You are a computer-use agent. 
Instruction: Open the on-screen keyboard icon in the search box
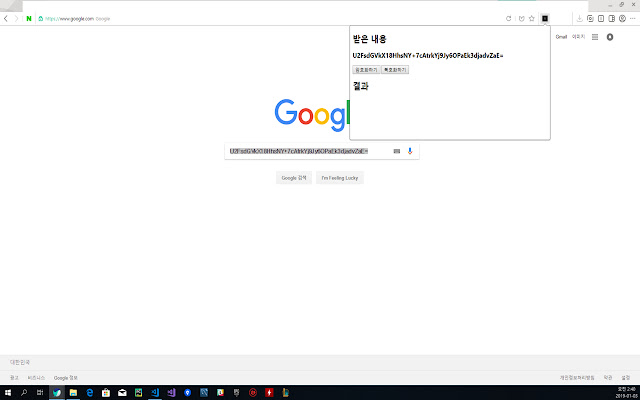(x=397, y=151)
